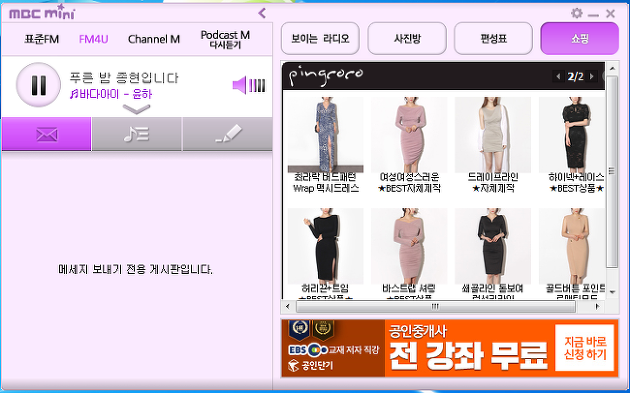Open Podcast M 다시듣기
Screen dimensions: 630x393
click(225, 39)
